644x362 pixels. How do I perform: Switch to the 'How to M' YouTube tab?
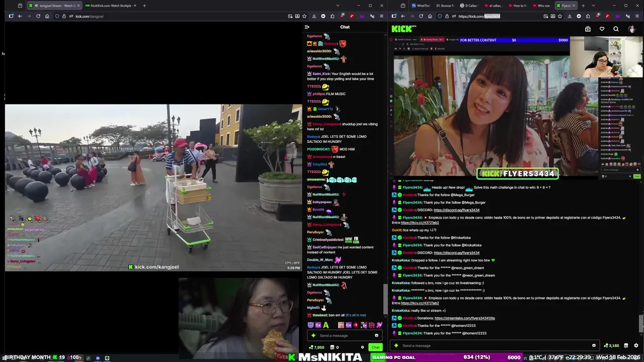[517, 6]
